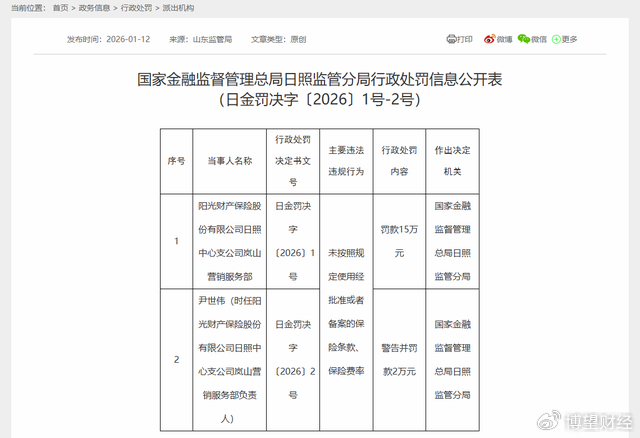Click penalty cell 罚款15万元
The width and height of the screenshot is (640, 438).
399,241
